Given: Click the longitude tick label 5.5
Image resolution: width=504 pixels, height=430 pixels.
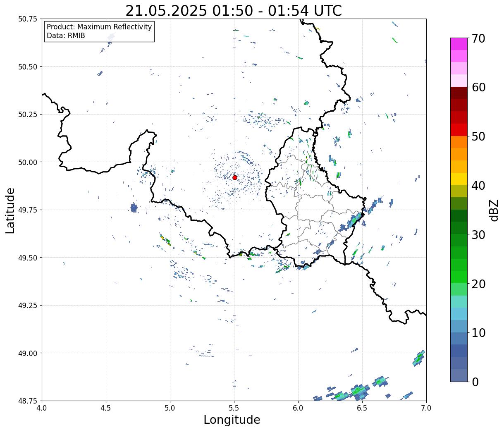Looking at the screenshot, I should coord(234,408).
